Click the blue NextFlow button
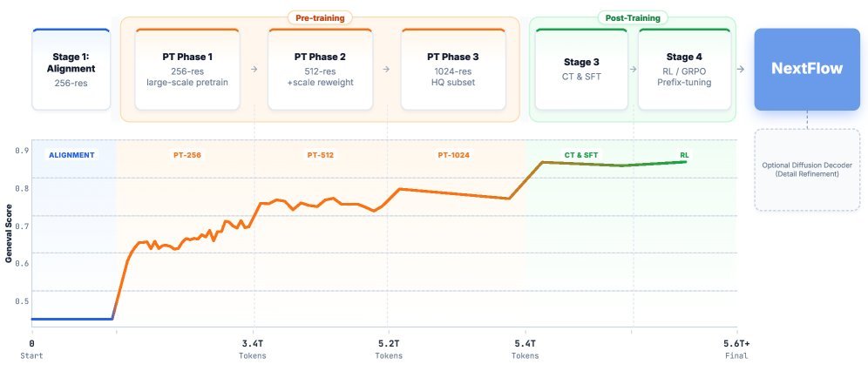Viewport: 868px width, 371px height. click(x=807, y=70)
